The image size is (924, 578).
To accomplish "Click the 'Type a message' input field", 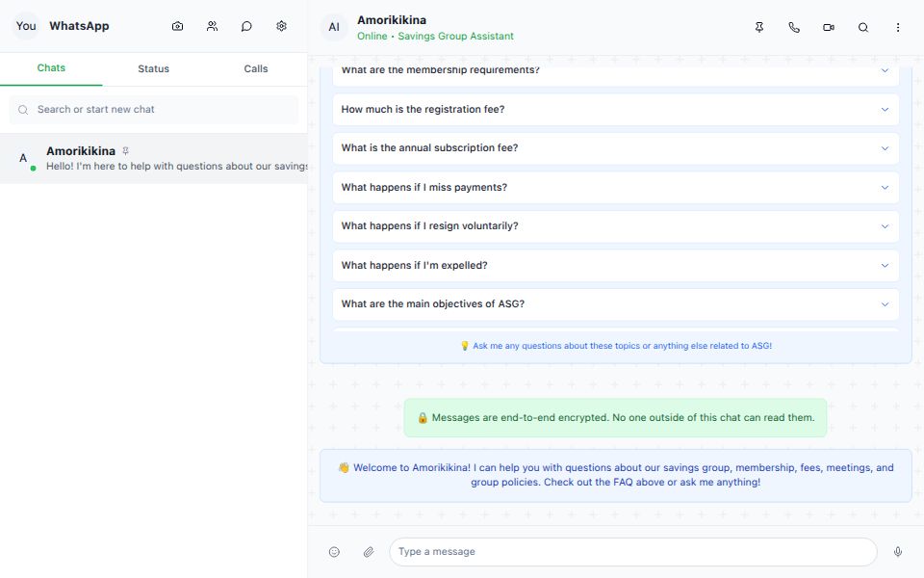I will coord(632,551).
